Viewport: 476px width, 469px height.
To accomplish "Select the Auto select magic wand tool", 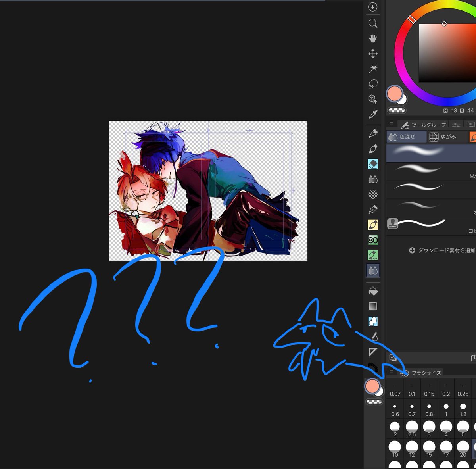I will (373, 69).
